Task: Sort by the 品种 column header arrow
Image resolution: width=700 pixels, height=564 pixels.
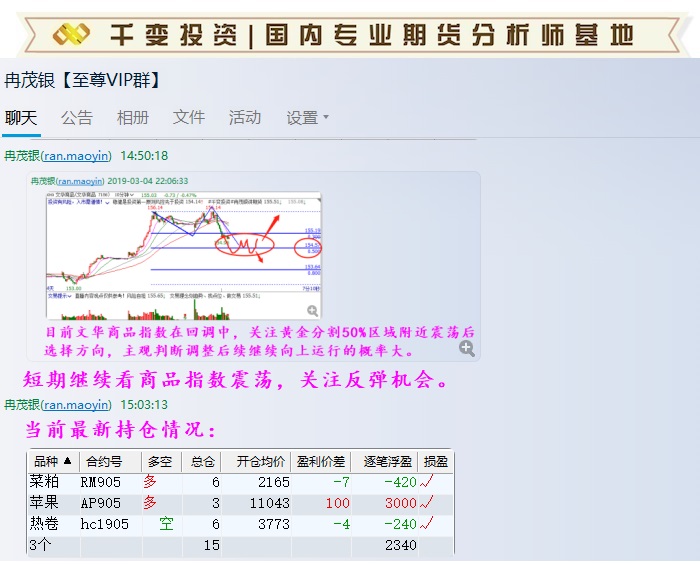Action: pos(68,462)
